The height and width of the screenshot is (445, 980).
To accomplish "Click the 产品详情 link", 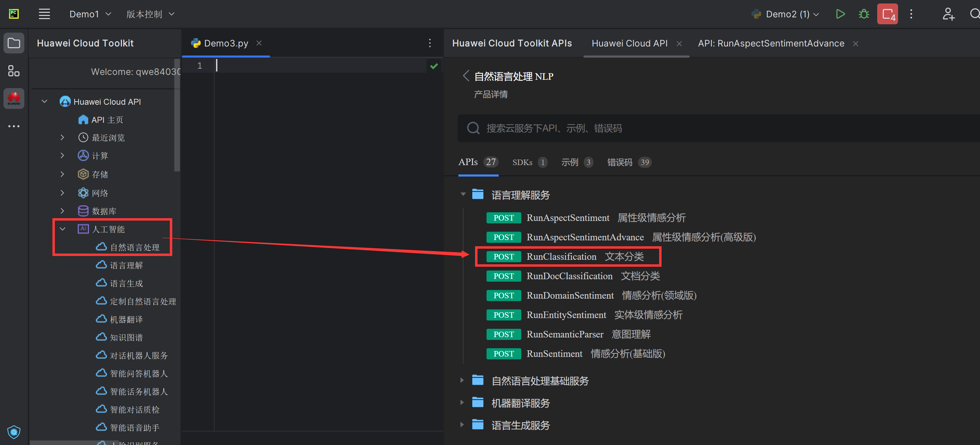I will pos(490,94).
